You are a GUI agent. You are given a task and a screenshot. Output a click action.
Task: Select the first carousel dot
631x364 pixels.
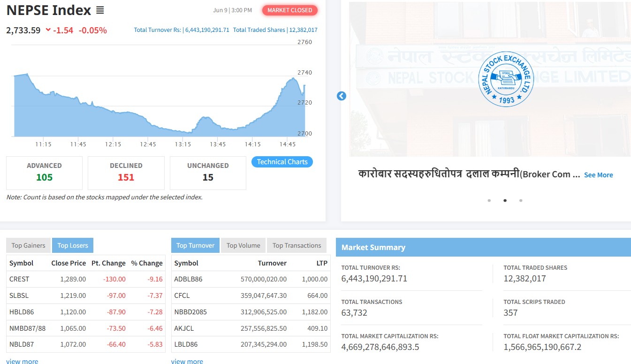[x=489, y=200]
